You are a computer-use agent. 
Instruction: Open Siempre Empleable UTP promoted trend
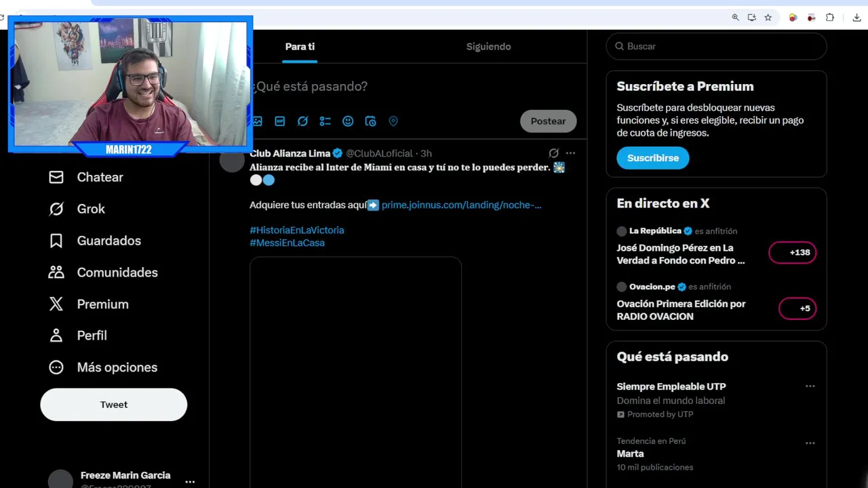[671, 386]
